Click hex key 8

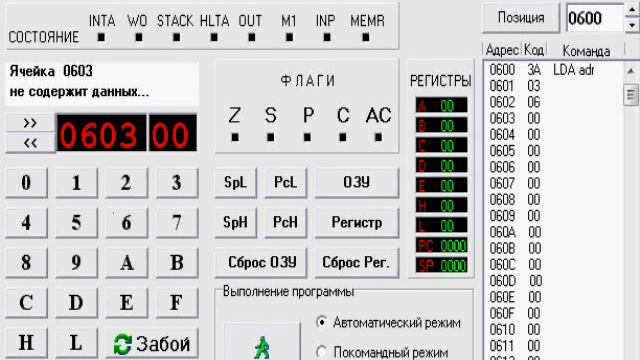point(26,262)
